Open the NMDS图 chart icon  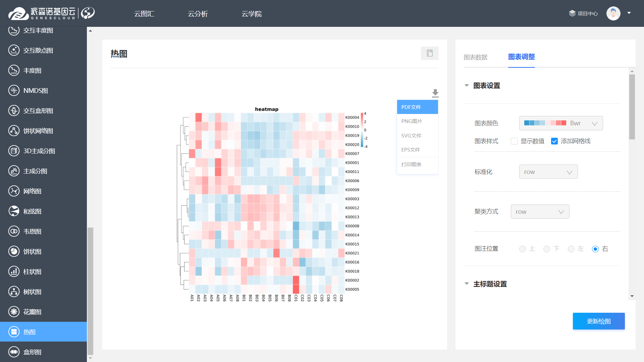tap(14, 90)
